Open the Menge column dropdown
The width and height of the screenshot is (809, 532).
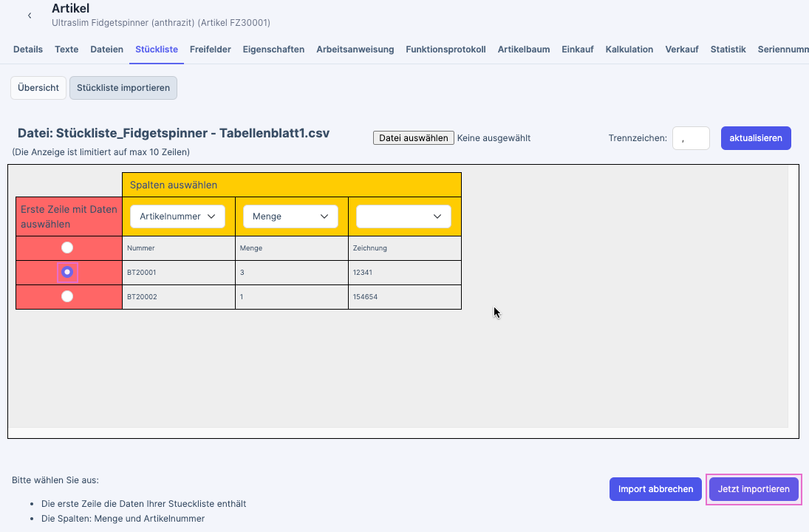point(290,216)
